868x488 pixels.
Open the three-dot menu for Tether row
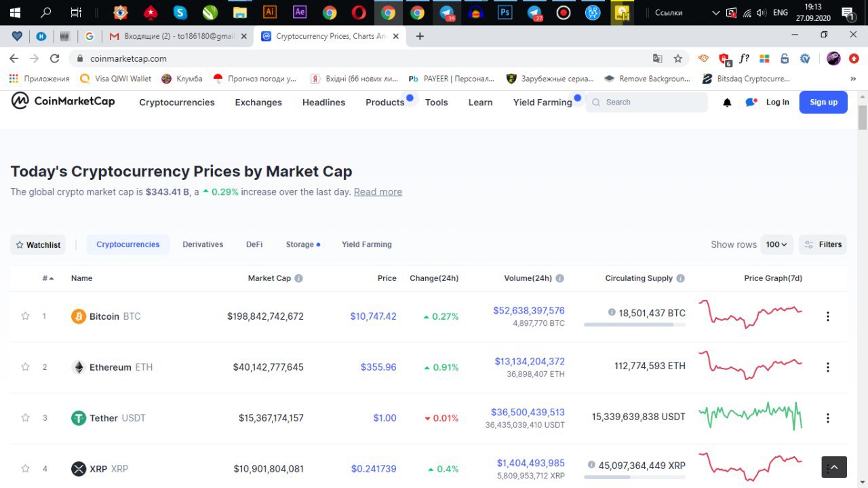[x=827, y=418]
